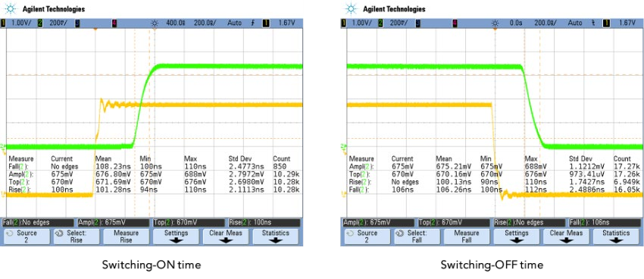
Task: Open Settings softkey on Switching-OFF scope
Action: (516, 237)
